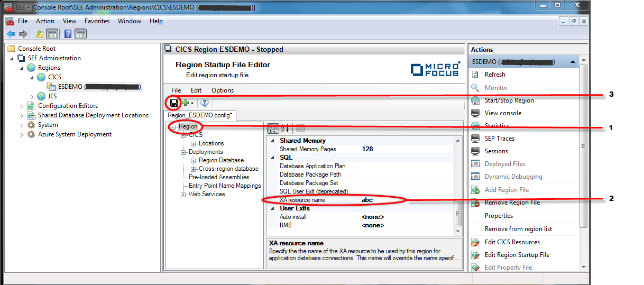Viewport: 644px width, 285px height.
Task: Sort the property grid alphabetically
Action: coord(284,128)
